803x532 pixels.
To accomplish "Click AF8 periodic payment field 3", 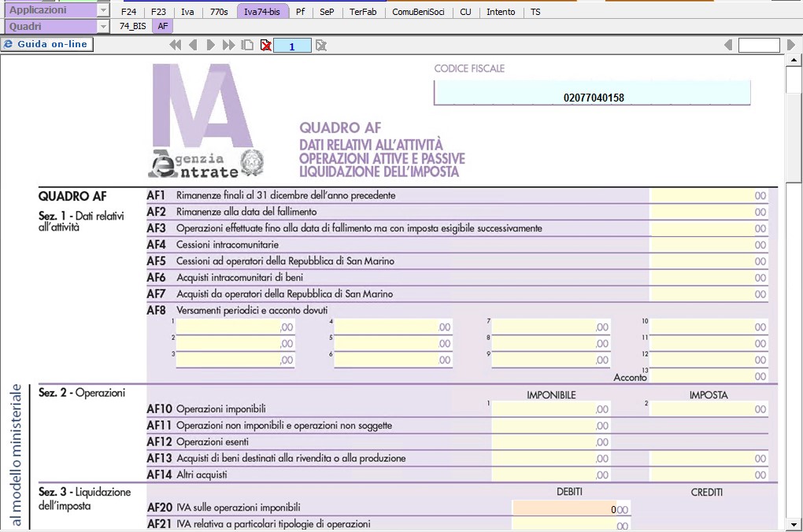I will pyautogui.click(x=235, y=360).
